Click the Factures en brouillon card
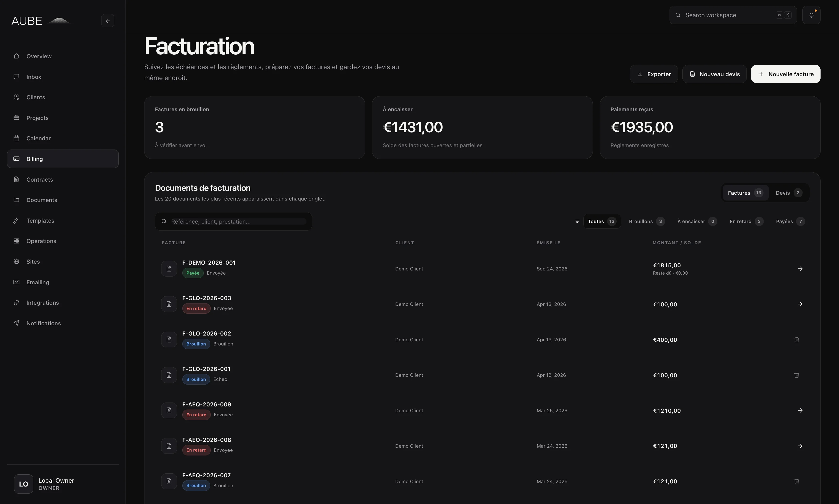839x504 pixels. click(255, 128)
